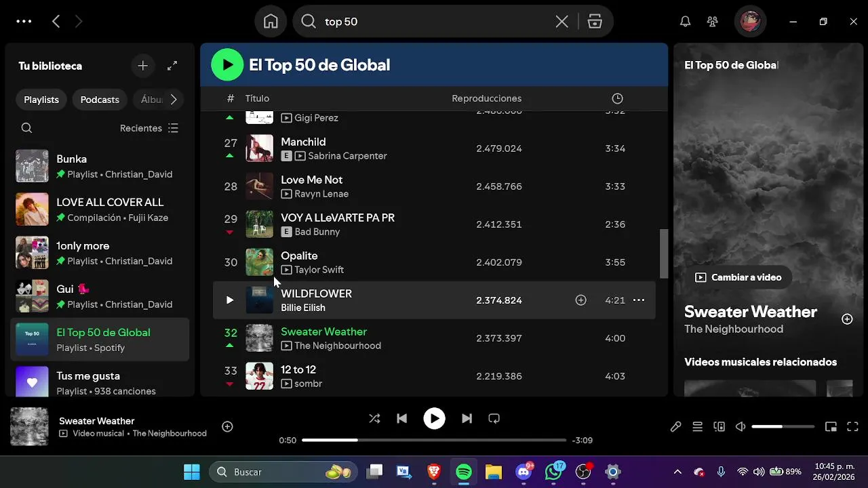Click the Windows taskbar Buscar search box
Screen dimensions: 868x488
click(285, 472)
